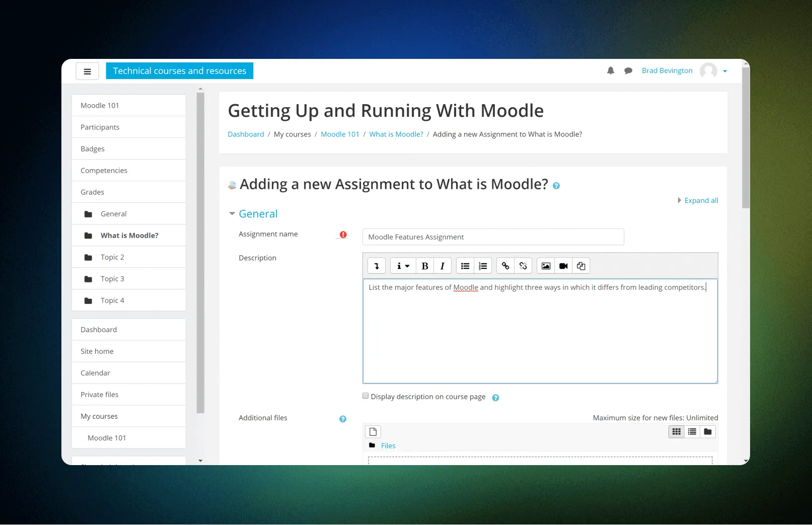Screen dimensions: 812x525
Task: Open the user menu dropdown arrow
Action: coord(725,71)
